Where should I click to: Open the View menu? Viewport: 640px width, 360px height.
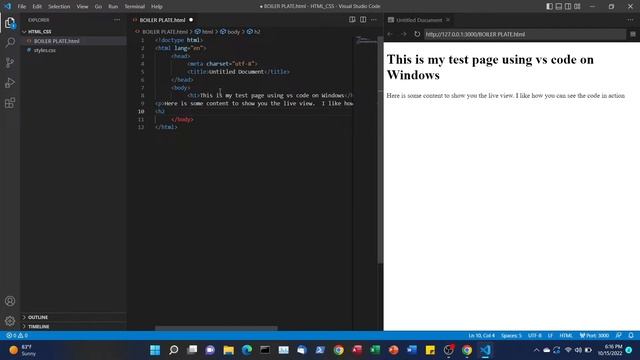[82, 7]
